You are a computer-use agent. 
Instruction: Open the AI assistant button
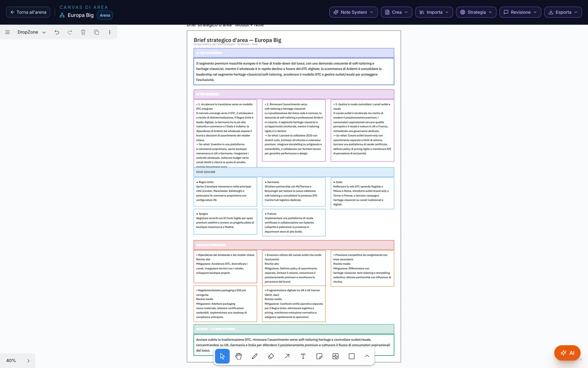tap(567, 353)
